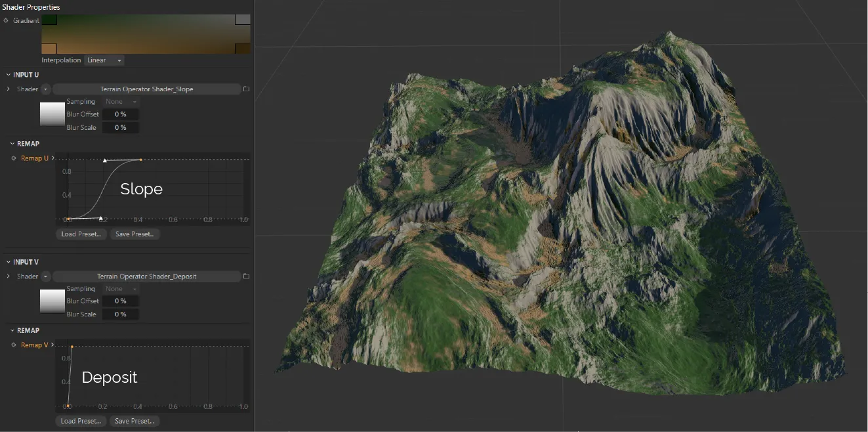Screen dimensions: 868x432
Task: Click the Gradient keyframe diamond icon
Action: tap(7, 21)
